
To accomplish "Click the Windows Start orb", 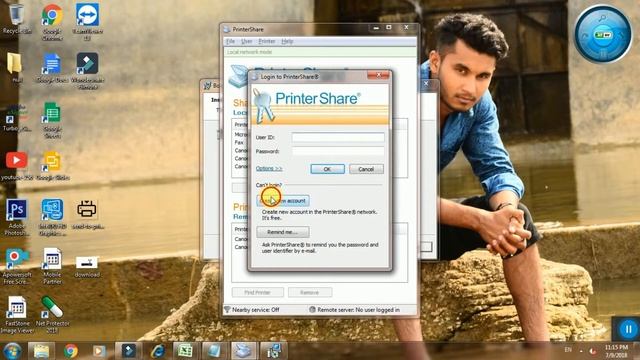I will click(x=12, y=351).
